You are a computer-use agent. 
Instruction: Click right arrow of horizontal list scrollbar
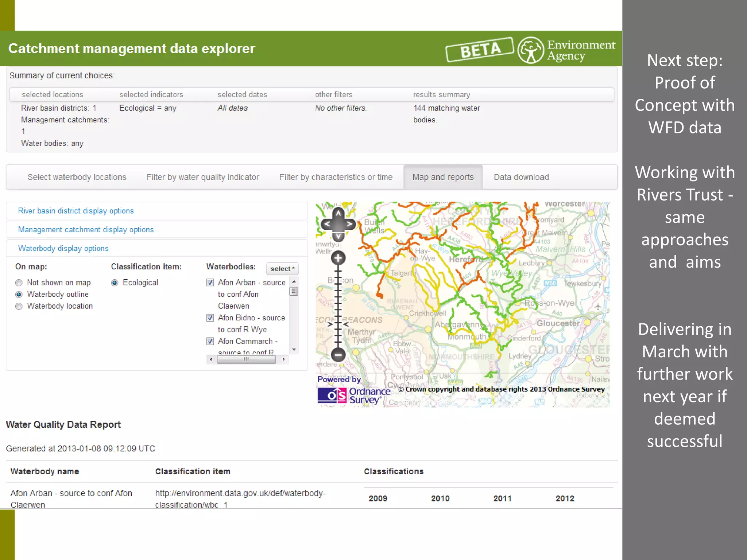point(284,359)
